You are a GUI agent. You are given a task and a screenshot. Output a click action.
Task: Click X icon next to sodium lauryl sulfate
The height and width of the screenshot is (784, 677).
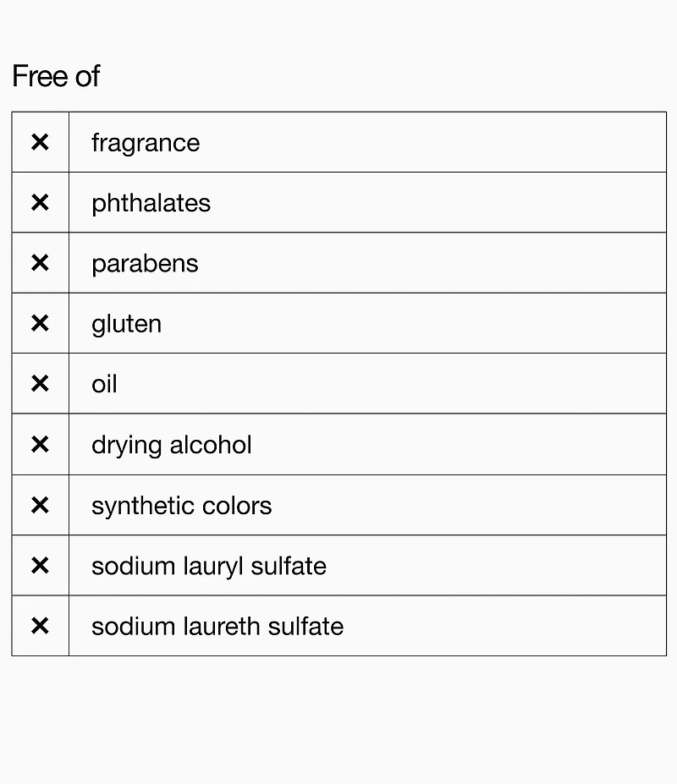click(40, 566)
